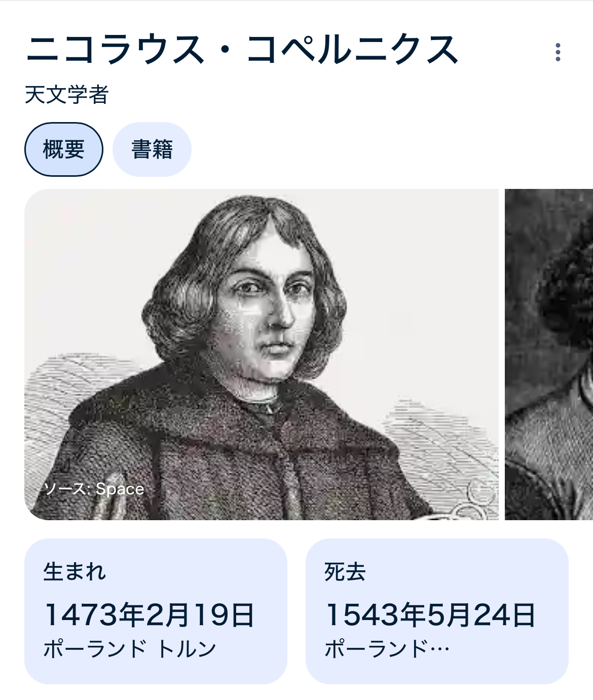Tap the 死去 label text

click(345, 572)
